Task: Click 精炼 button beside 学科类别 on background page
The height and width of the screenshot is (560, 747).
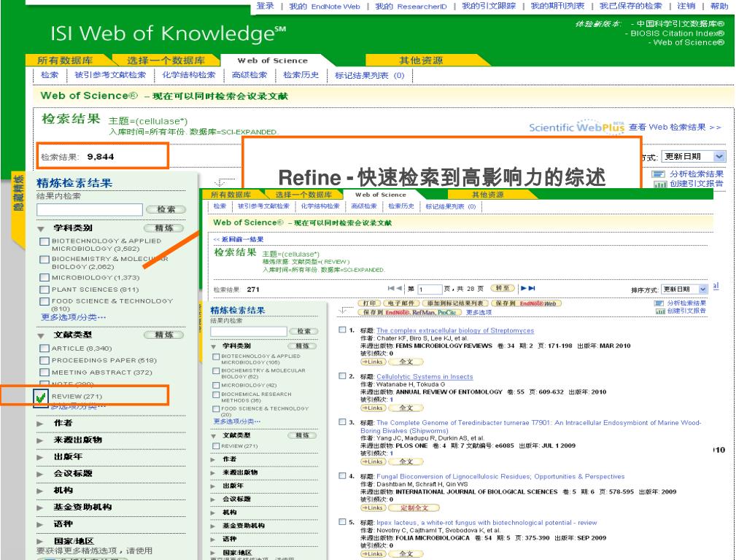Action: click(164, 228)
